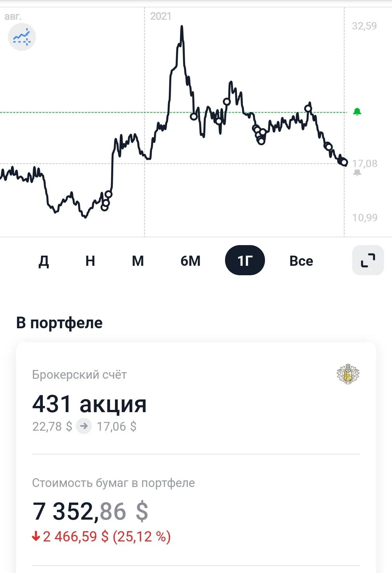Tap red down-arrow beside 2 466,59 $
Image resolution: width=392 pixels, height=573 pixels.
(36, 536)
